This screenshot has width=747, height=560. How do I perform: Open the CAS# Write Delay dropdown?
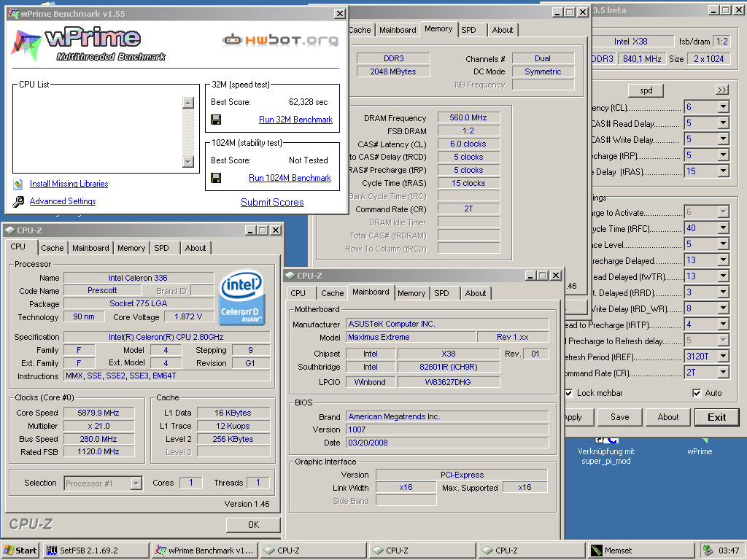click(723, 139)
